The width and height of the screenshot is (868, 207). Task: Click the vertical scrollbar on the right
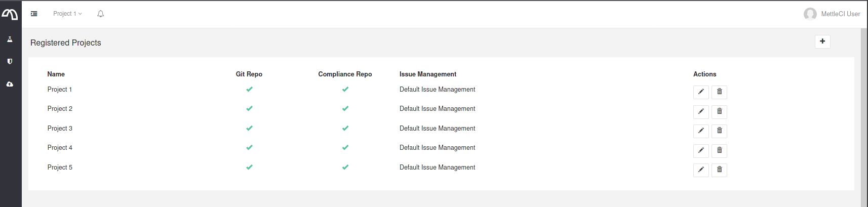(864, 116)
